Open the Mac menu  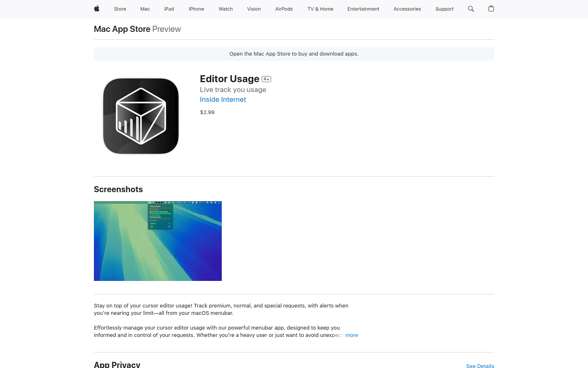point(145,9)
